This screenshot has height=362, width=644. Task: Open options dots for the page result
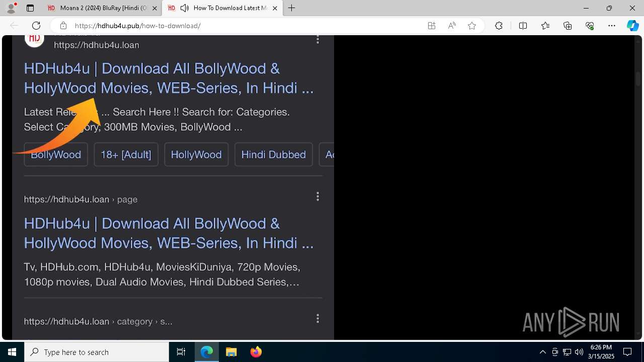click(317, 196)
